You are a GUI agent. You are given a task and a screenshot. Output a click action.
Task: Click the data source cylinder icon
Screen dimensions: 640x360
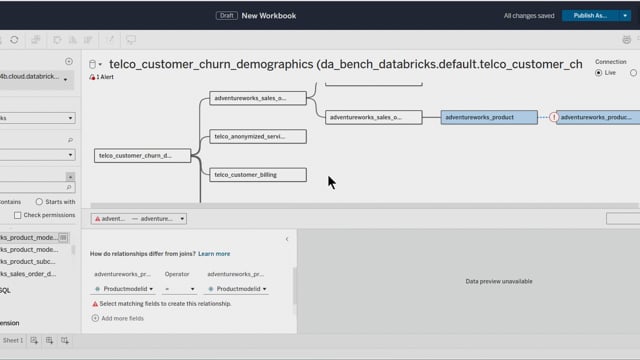tap(92, 64)
